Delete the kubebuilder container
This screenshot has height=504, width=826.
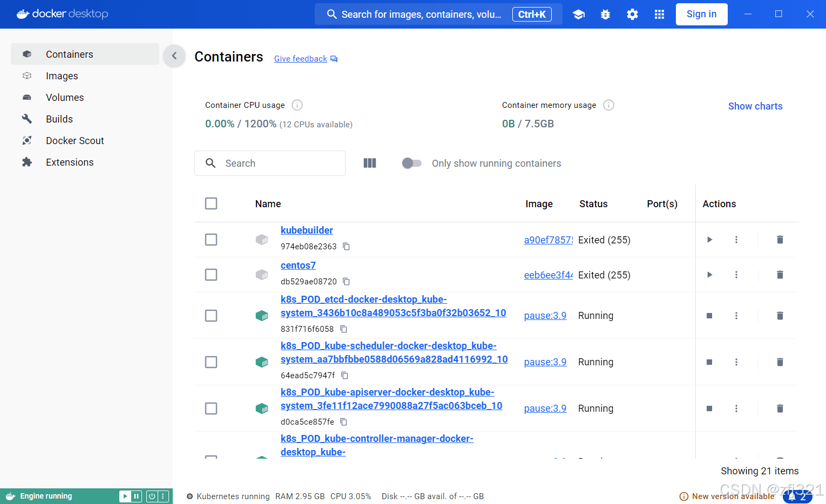[x=780, y=240]
